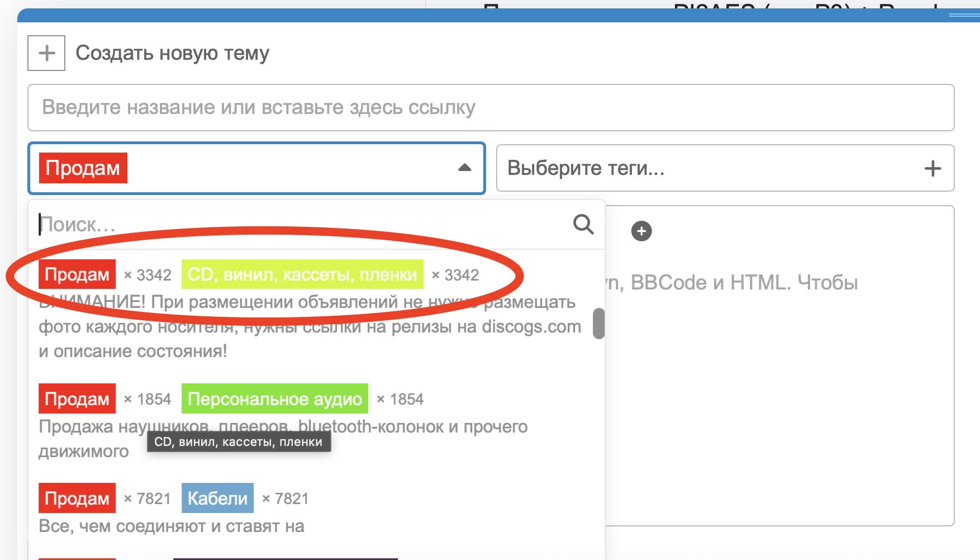
Task: Focus the topic title input field
Action: pos(491,107)
